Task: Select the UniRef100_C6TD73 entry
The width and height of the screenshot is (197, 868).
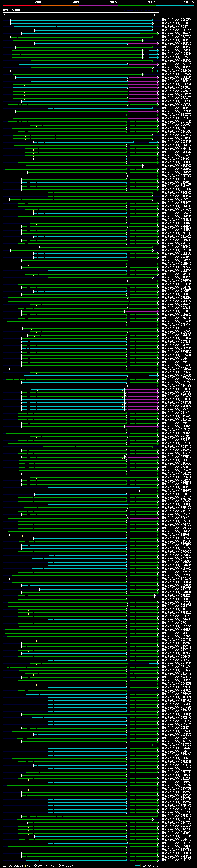Action: tap(177, 311)
